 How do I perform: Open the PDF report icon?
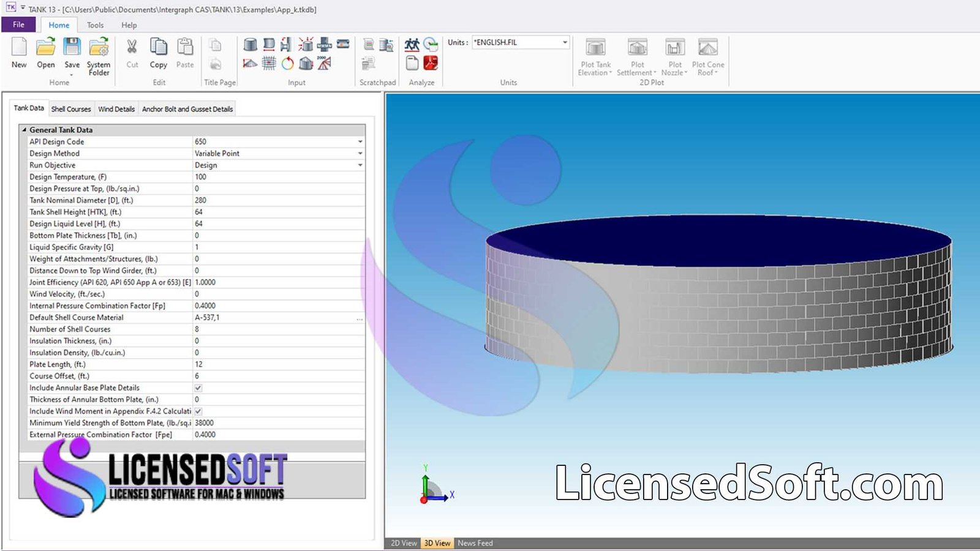tap(431, 63)
